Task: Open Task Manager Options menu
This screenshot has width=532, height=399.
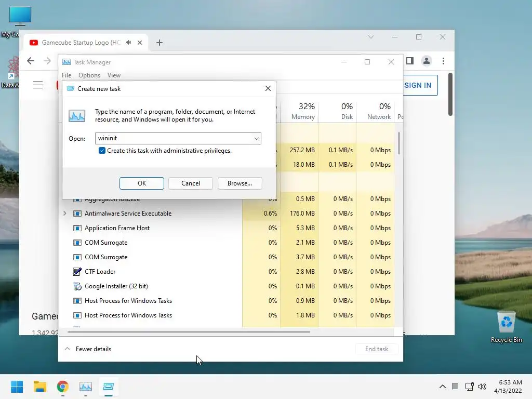Action: pos(89,75)
